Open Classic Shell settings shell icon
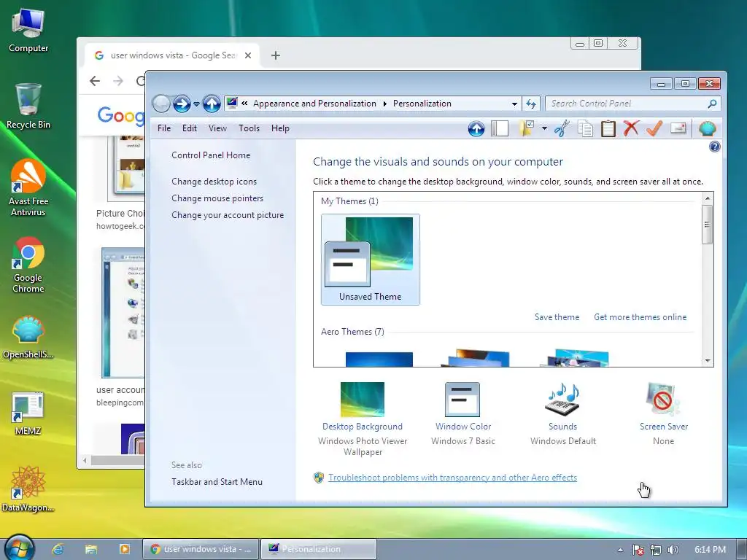The width and height of the screenshot is (747, 560). [x=708, y=128]
